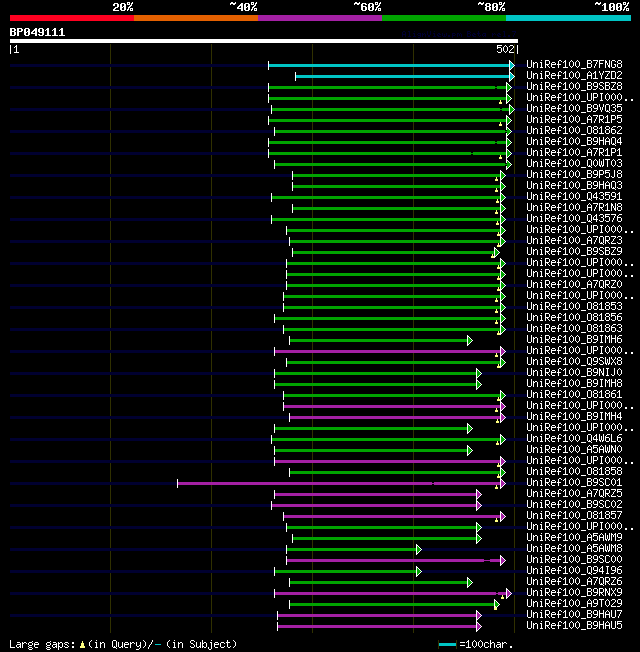
Task: Select the UniRef100_A7R1P1 label
Action: (574, 153)
